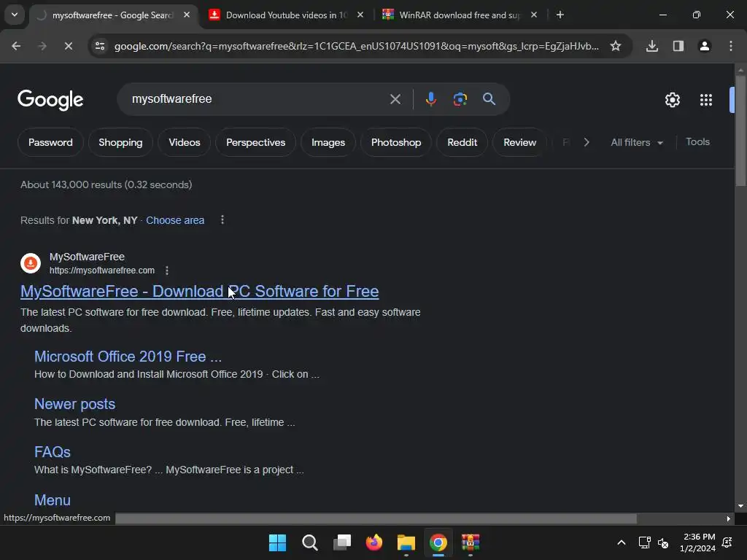Show more filter chips with arrow
Viewport: 747px width, 560px height.
(587, 142)
